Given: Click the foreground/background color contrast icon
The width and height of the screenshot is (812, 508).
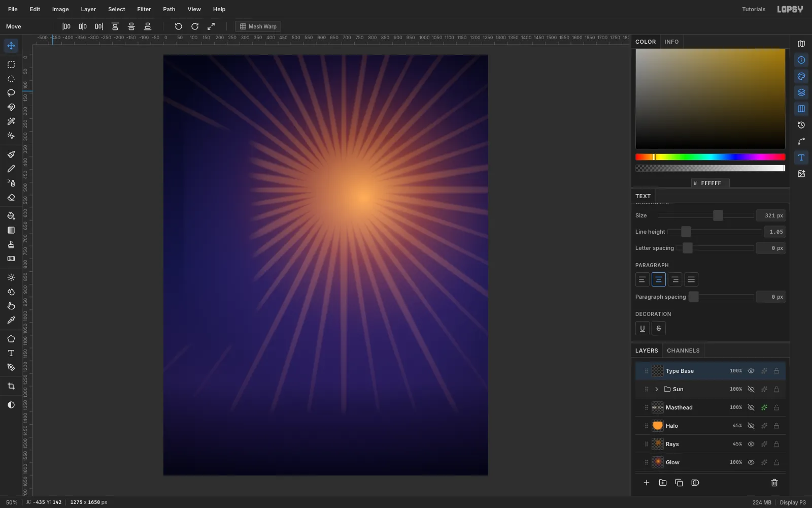Looking at the screenshot, I should (x=11, y=405).
